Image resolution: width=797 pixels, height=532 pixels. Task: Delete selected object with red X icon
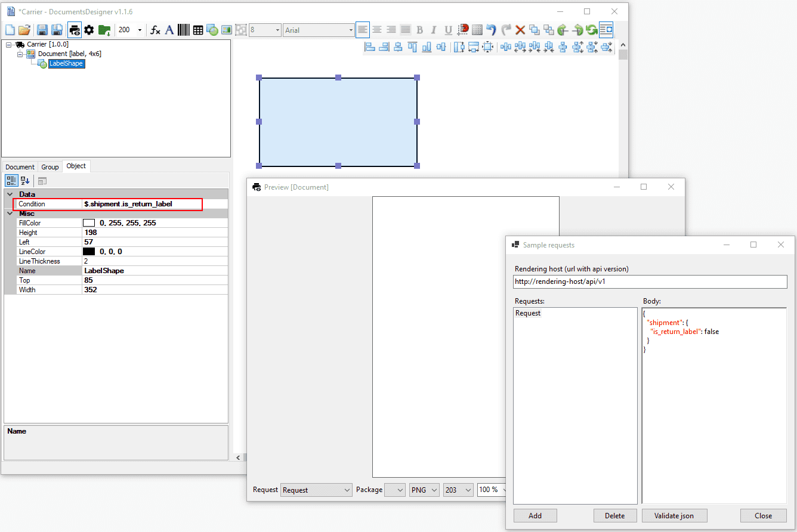point(520,30)
